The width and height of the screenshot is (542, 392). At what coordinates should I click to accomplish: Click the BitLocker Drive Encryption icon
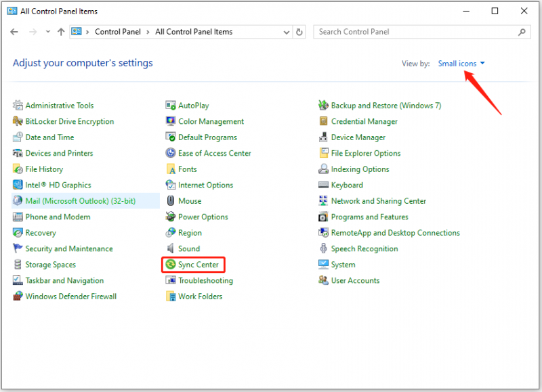click(x=18, y=121)
